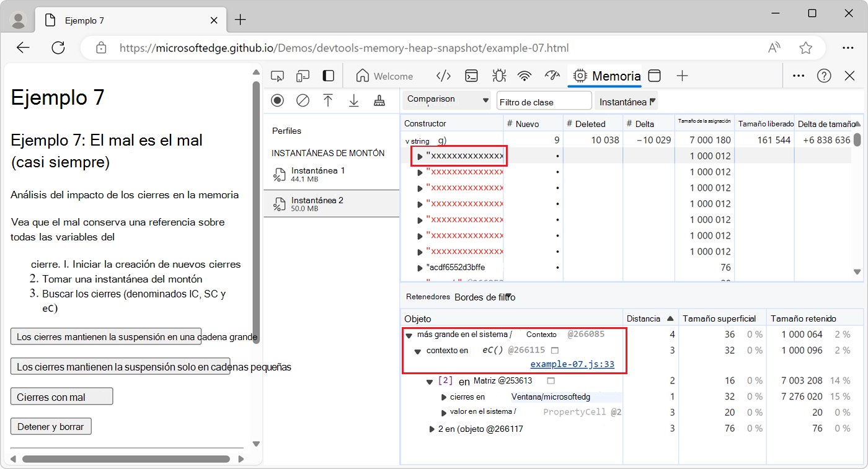Screen dimensions: 868x469
Task: Click the Detener y borrar button
Action: 51,426
